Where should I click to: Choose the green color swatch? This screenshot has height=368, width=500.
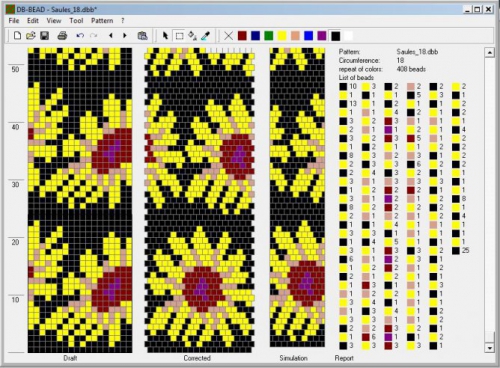click(269, 36)
